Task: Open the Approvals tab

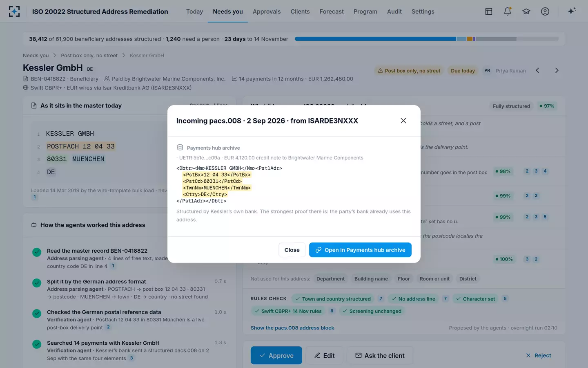Action: tap(267, 11)
